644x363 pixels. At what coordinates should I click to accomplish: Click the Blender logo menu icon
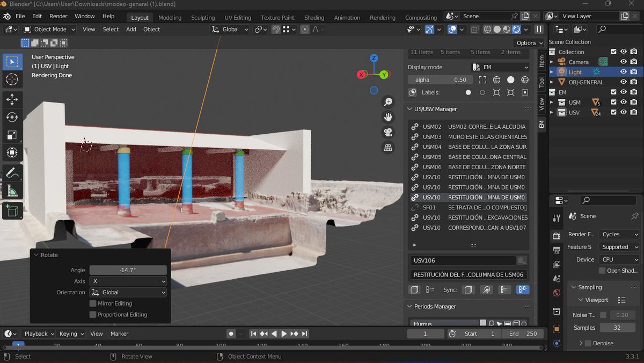(x=7, y=16)
